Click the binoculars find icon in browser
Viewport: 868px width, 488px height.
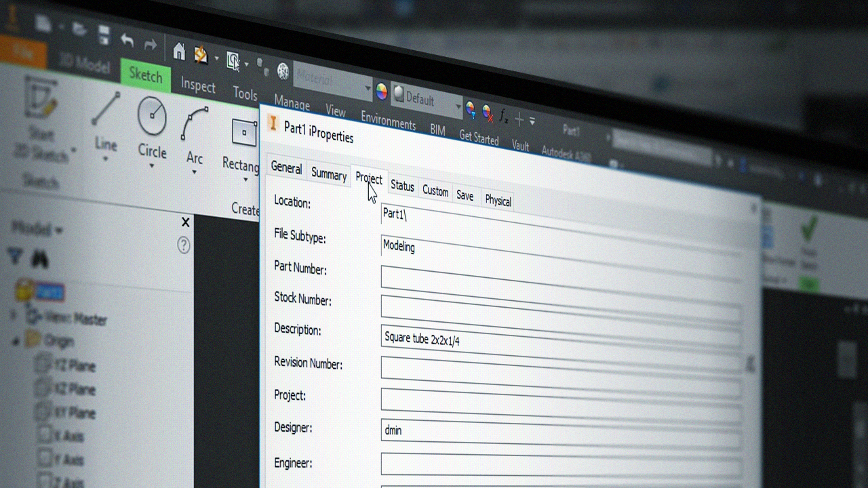coord(40,258)
